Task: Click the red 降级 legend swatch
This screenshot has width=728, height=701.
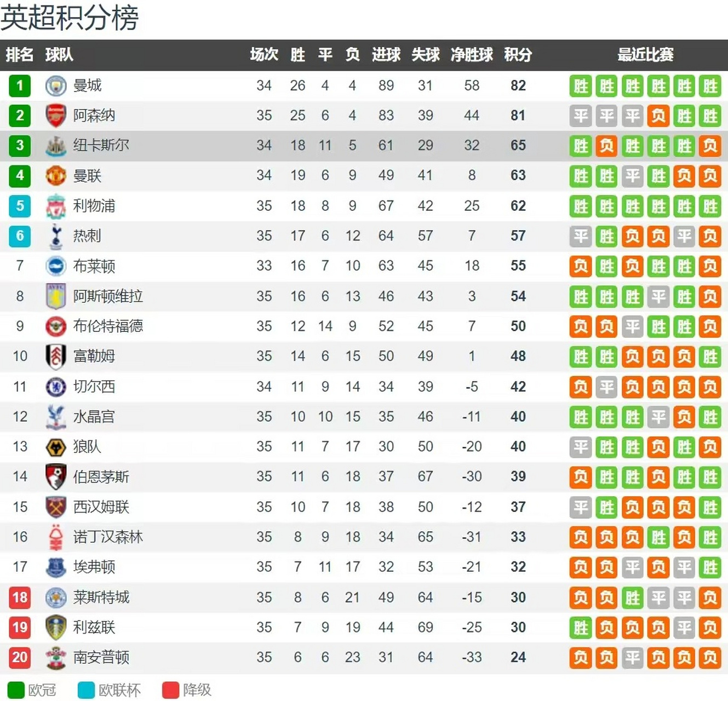Action: [x=171, y=690]
